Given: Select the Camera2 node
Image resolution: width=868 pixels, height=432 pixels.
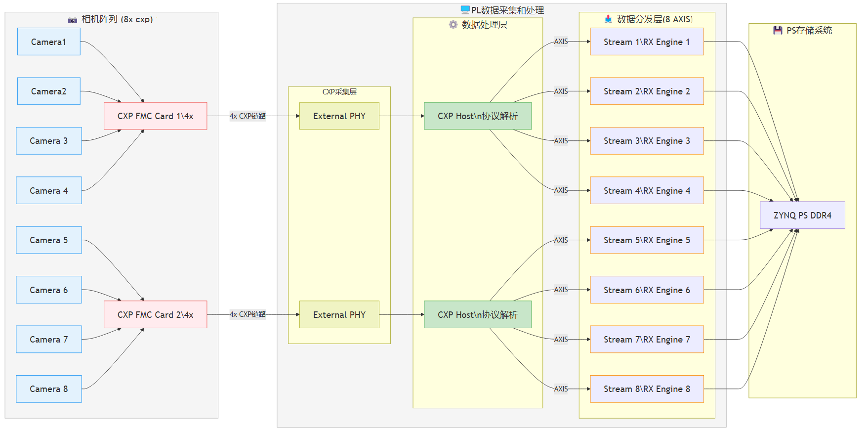Looking at the screenshot, I should coord(48,91).
